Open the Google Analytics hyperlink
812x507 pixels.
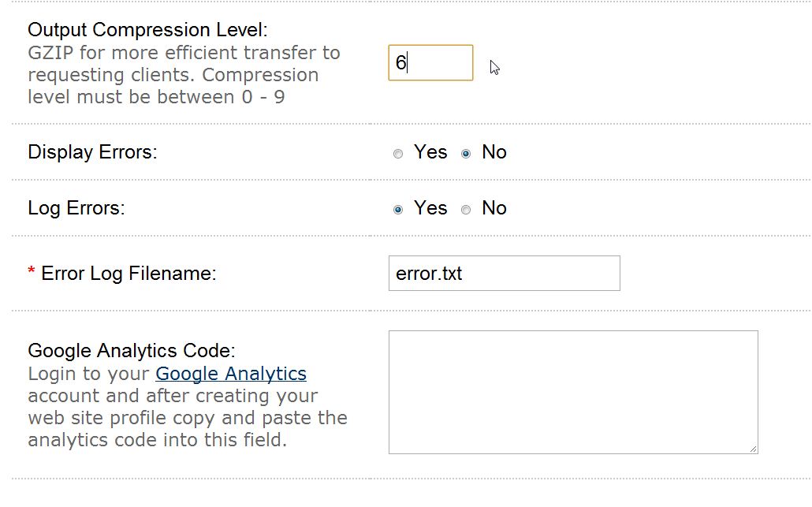(231, 373)
